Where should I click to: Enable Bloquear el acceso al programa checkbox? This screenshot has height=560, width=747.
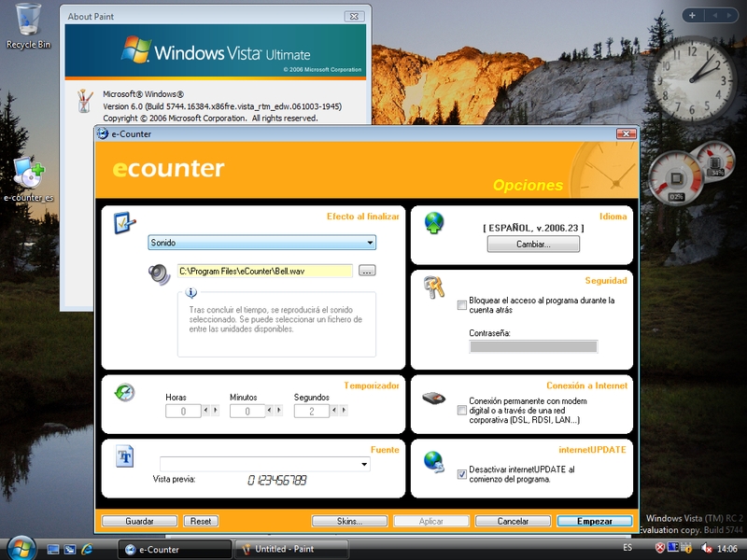coord(461,305)
